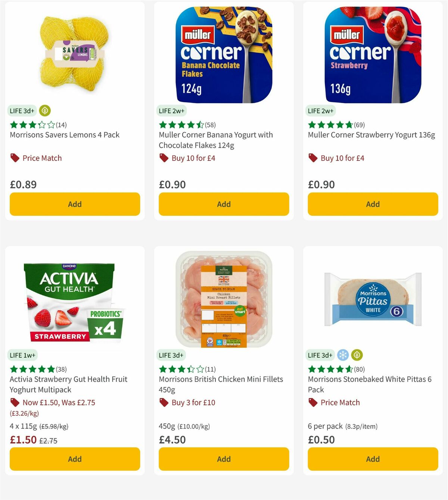Add British Chicken Mini Fillets to basket
The height and width of the screenshot is (500, 448).
pyautogui.click(x=224, y=459)
